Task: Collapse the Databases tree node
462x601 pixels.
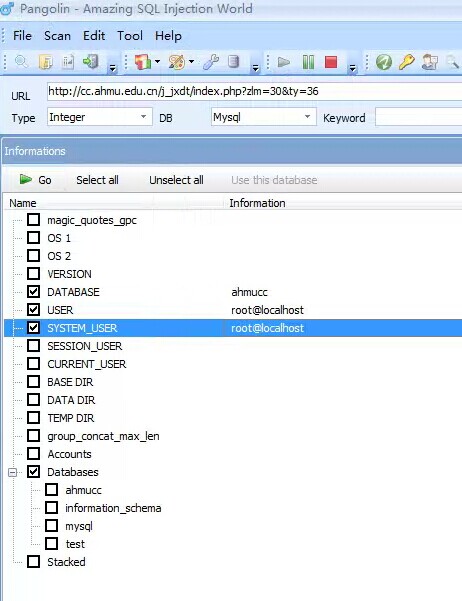Action: tap(13, 472)
